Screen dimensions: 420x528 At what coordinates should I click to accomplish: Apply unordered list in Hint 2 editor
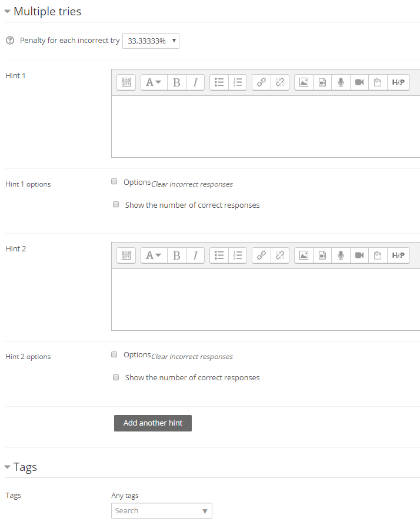pyautogui.click(x=219, y=255)
